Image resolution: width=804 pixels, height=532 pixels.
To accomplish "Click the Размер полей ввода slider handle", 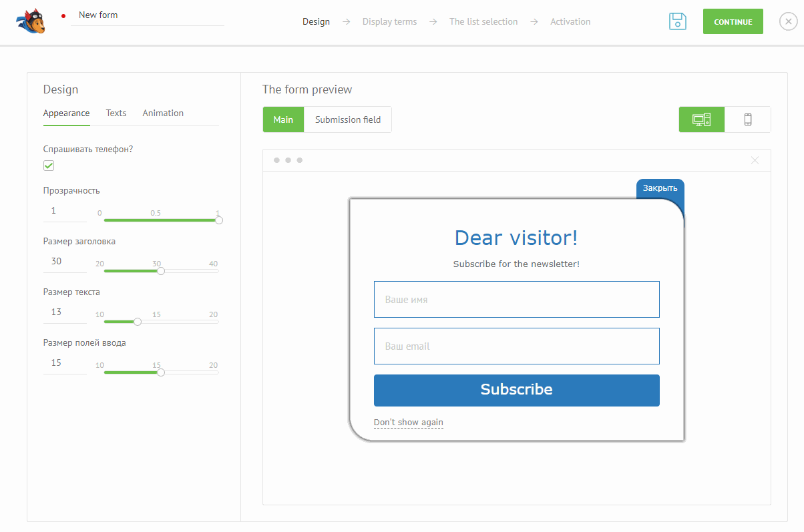I will [161, 372].
